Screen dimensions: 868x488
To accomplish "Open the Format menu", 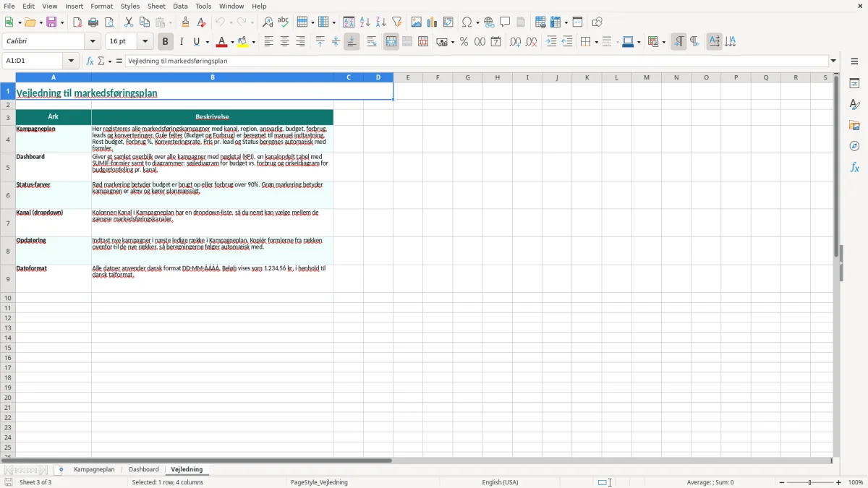I will point(102,6).
